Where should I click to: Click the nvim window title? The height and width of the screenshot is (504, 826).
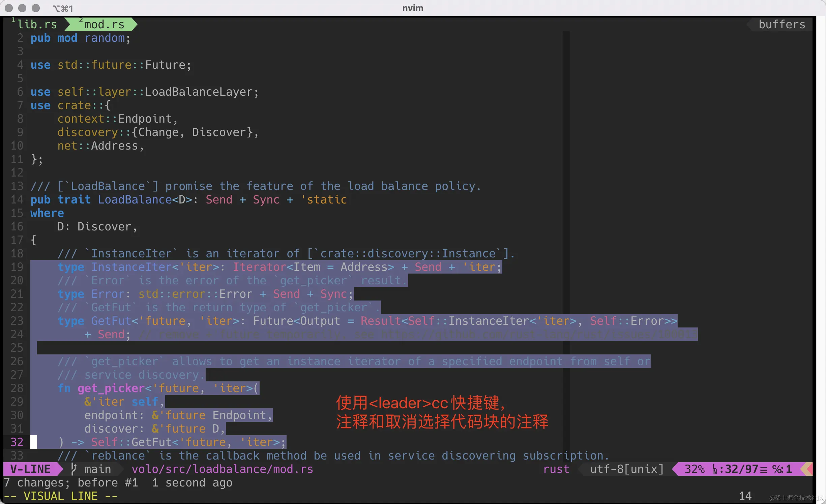click(x=412, y=8)
